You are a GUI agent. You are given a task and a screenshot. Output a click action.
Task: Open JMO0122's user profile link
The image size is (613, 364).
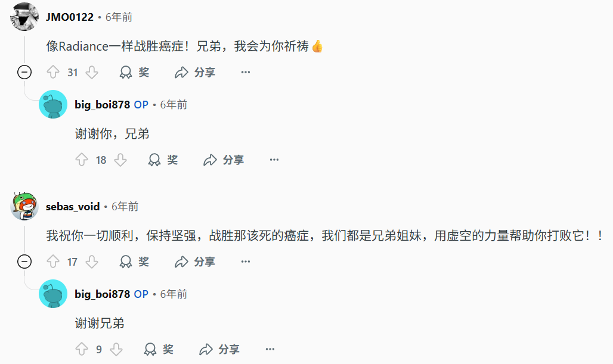click(x=70, y=17)
